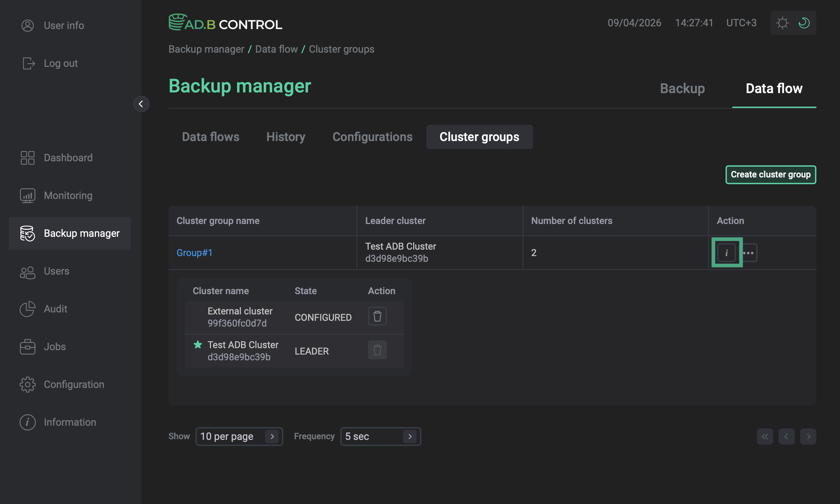
Task: Toggle the auto-refresh icon in header
Action: click(x=804, y=23)
